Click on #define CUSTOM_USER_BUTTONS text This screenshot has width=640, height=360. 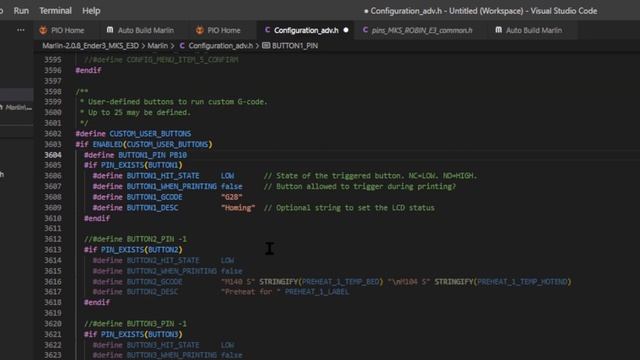[x=133, y=133]
